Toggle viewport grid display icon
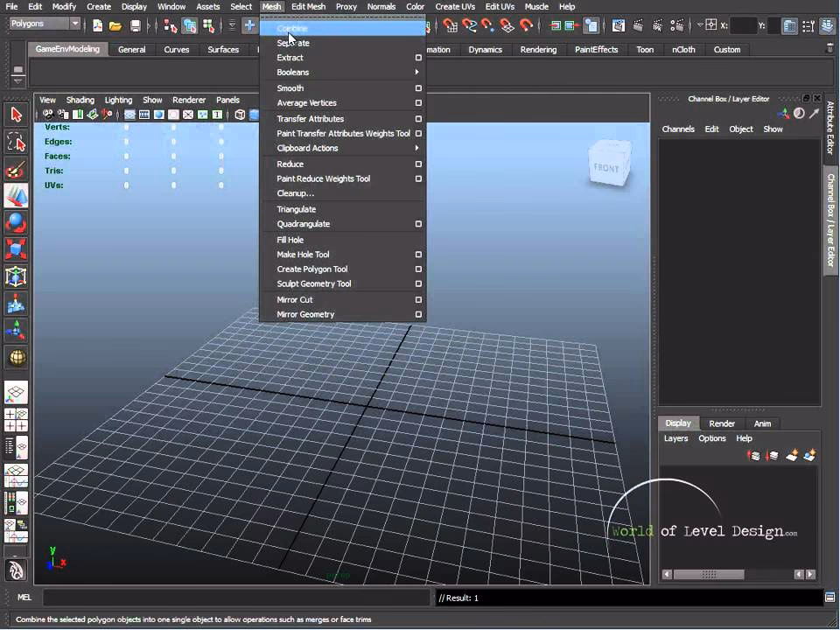Screen dimensions: 840x630 click(129, 114)
